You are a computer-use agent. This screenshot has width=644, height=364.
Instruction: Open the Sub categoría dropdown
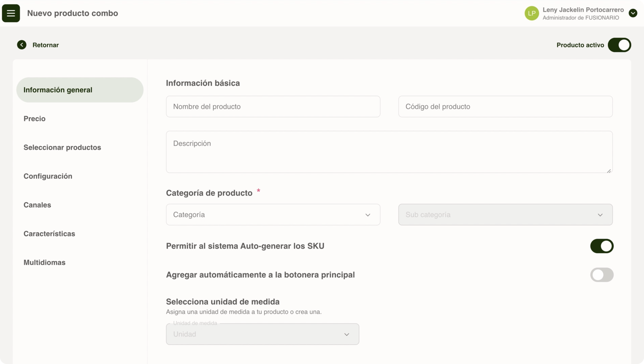[505, 215]
